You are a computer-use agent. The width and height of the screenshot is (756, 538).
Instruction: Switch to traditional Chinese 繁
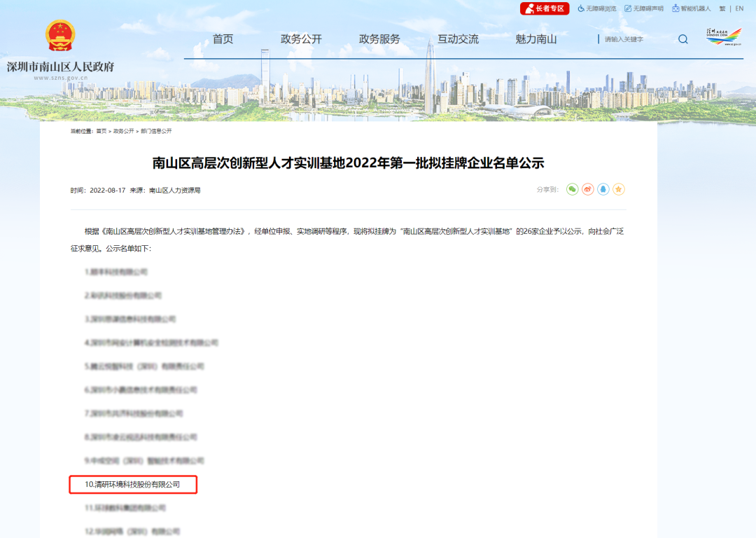722,8
